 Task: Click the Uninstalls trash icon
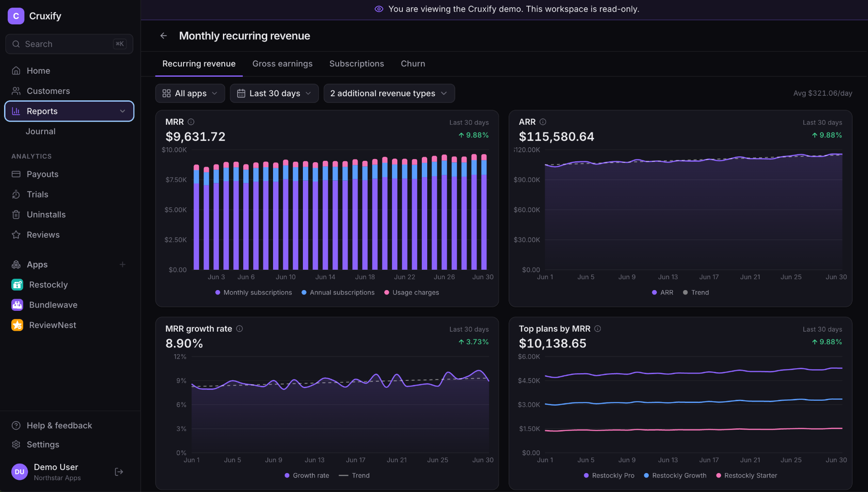(x=16, y=215)
